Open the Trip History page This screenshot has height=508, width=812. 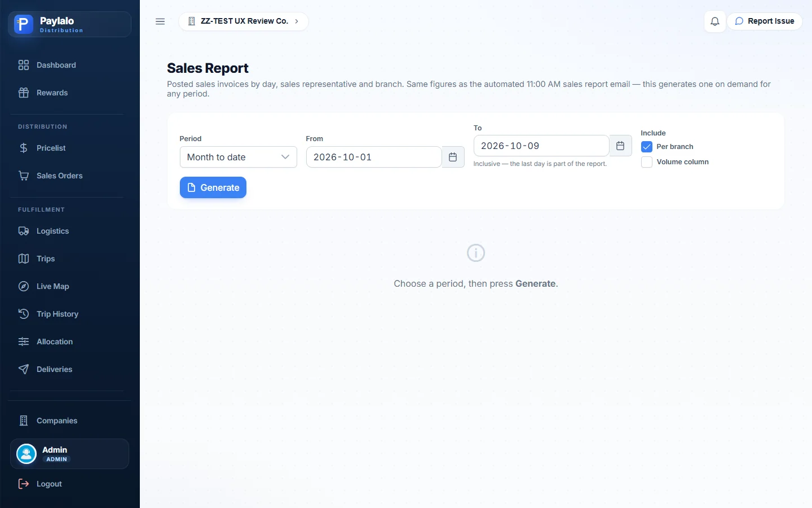58,314
